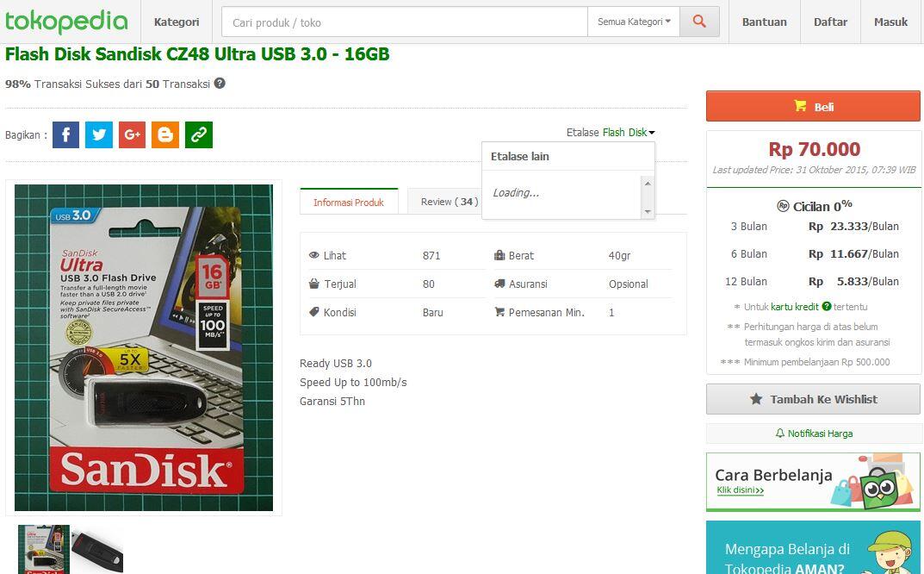Click the 3 Bulan installment row
This screenshot has width=924, height=574.
click(x=815, y=227)
